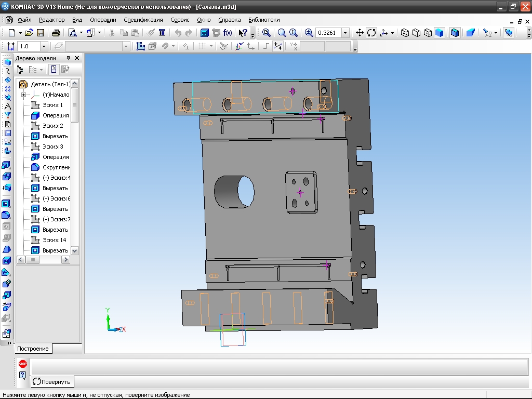Open orientation dropdown arrow
This screenshot has height=399, width=532.
[x=393, y=33]
